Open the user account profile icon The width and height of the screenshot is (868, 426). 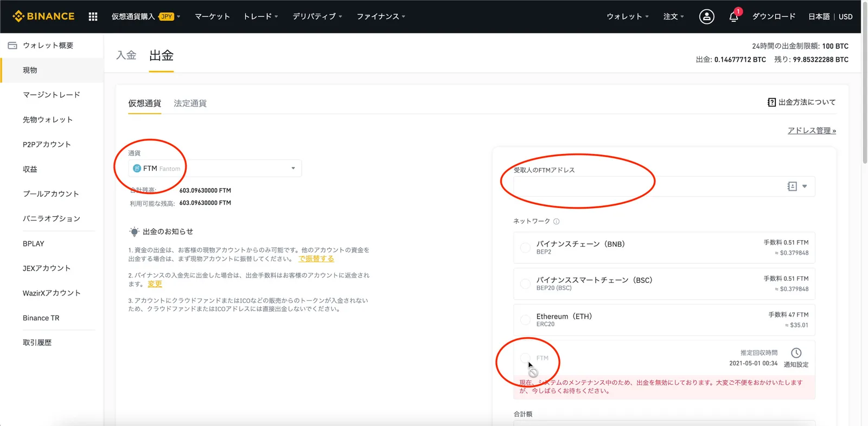706,17
